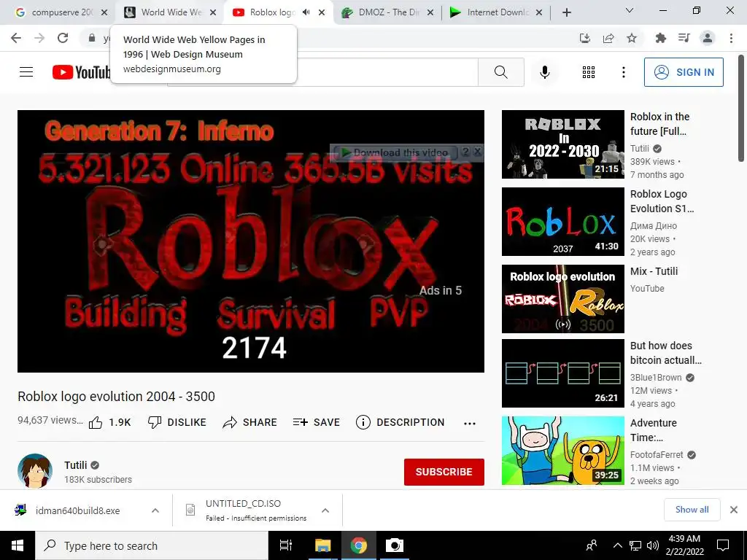This screenshot has width=747, height=560.
Task: Open Roblox in the future video title
Action: [x=659, y=124]
